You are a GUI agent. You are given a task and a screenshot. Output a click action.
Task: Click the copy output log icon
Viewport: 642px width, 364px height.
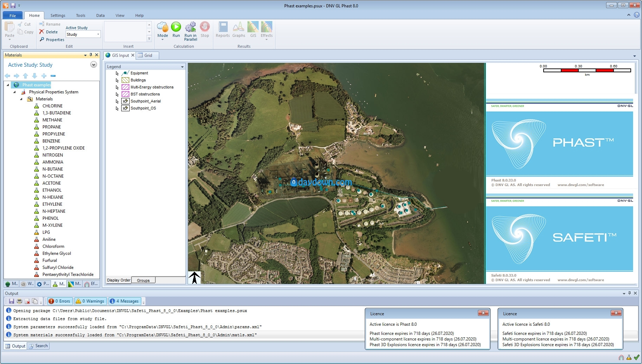pos(35,301)
